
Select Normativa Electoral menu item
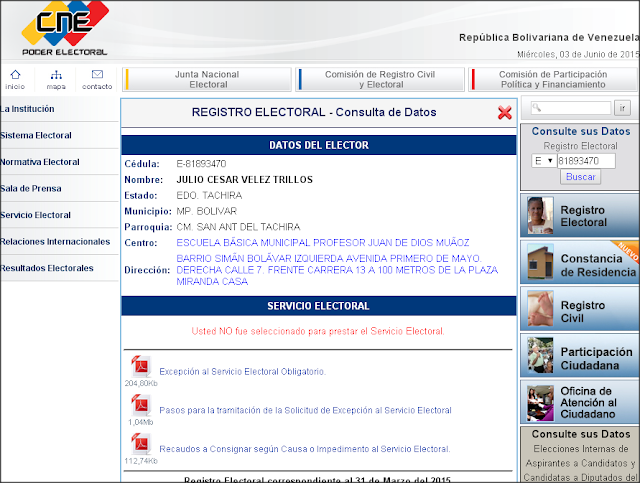coord(40,162)
